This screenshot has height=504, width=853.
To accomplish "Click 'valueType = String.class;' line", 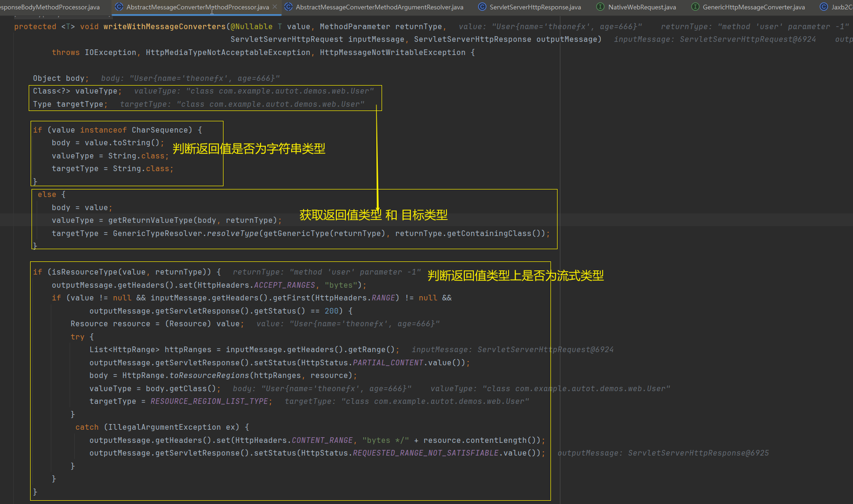I will point(111,156).
